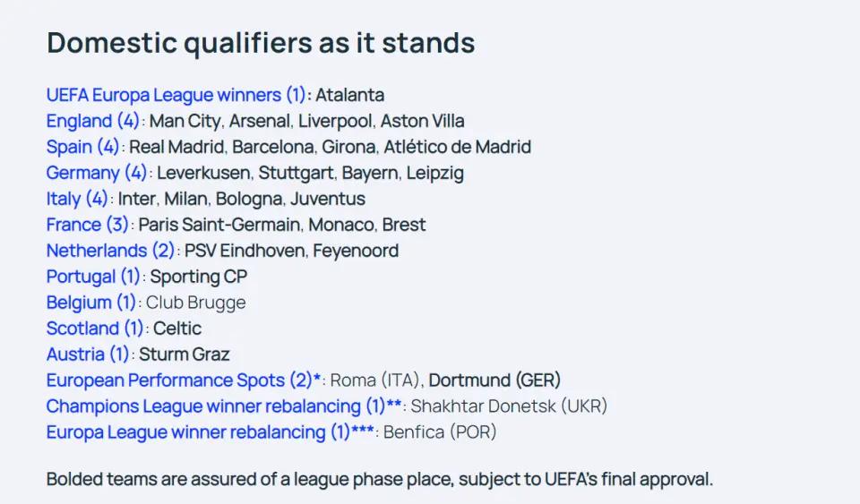Follow the Spain (4) link
860x504 pixels.
pyautogui.click(x=82, y=147)
